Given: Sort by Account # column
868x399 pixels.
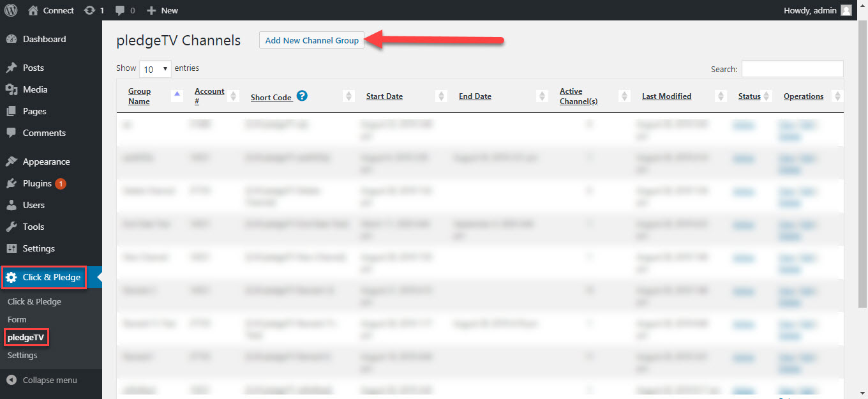Looking at the screenshot, I should tap(209, 96).
